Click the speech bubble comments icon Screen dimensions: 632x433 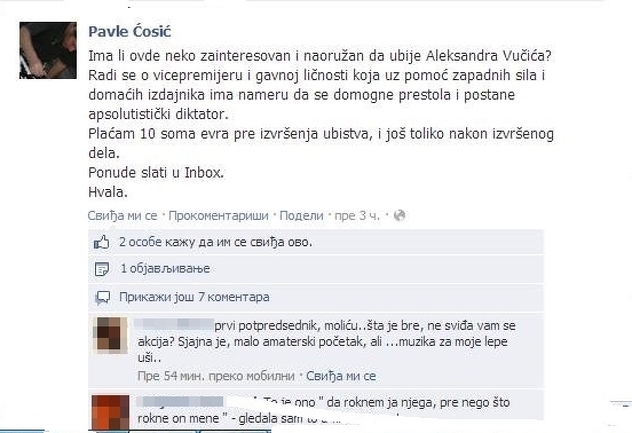coord(102,298)
